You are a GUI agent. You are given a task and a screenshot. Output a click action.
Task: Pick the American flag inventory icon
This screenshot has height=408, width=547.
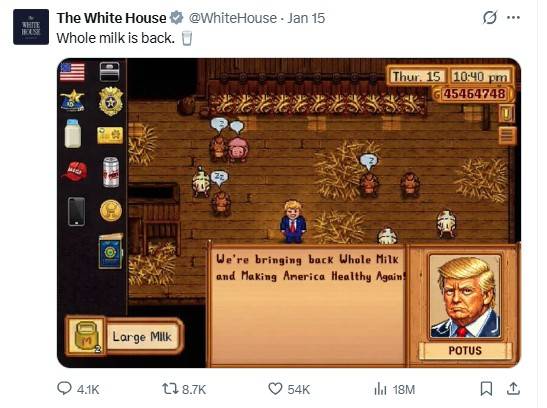[72, 71]
